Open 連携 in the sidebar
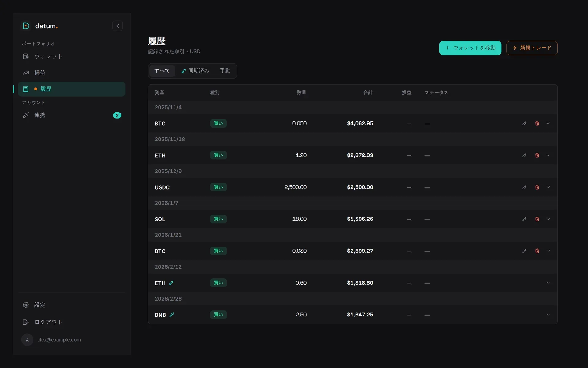 (x=72, y=115)
